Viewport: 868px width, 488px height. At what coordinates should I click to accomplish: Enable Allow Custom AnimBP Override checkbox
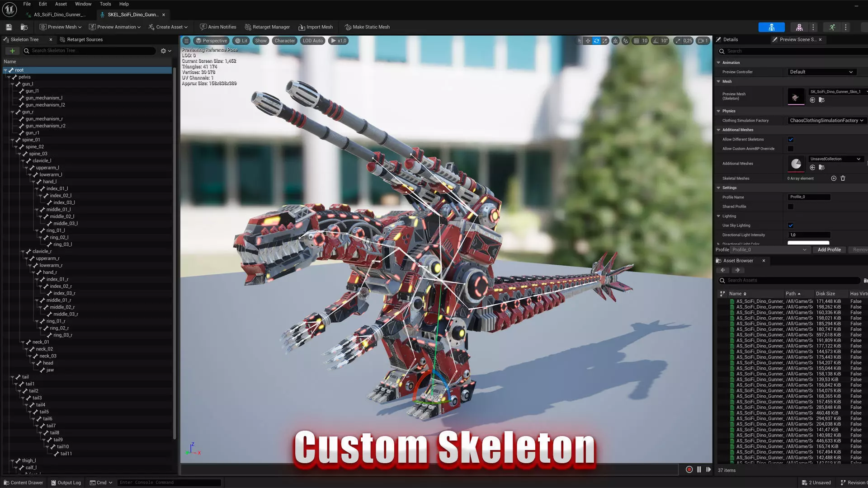pyautogui.click(x=791, y=149)
